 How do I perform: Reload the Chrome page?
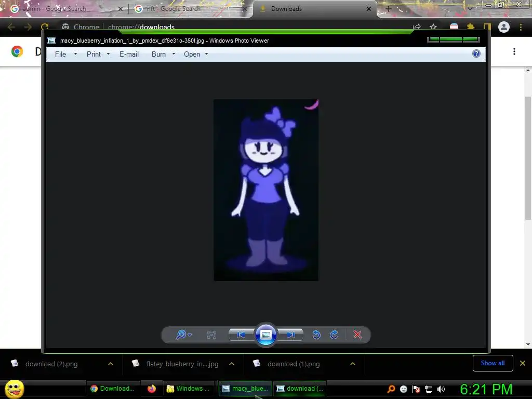45,27
